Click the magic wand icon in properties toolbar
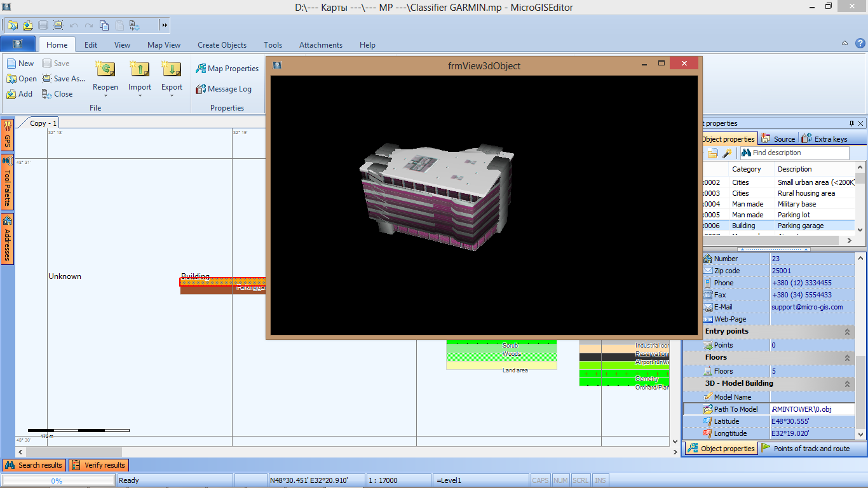This screenshot has height=488, width=868. click(x=727, y=153)
